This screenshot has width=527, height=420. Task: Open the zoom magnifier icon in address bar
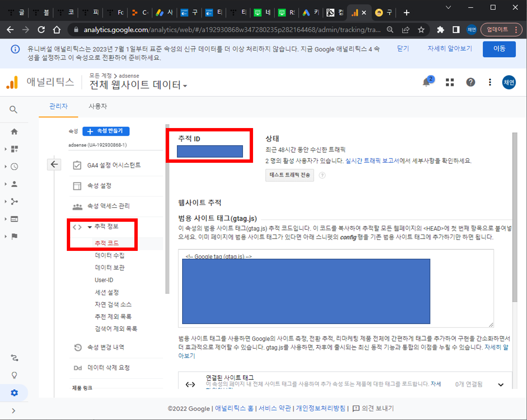coord(390,30)
